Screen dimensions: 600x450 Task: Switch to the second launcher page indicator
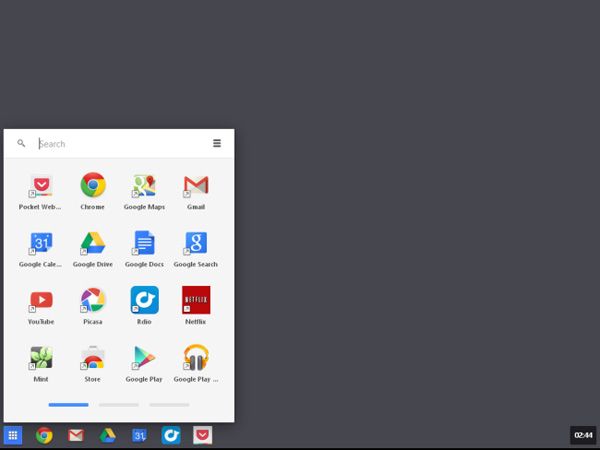(x=119, y=405)
